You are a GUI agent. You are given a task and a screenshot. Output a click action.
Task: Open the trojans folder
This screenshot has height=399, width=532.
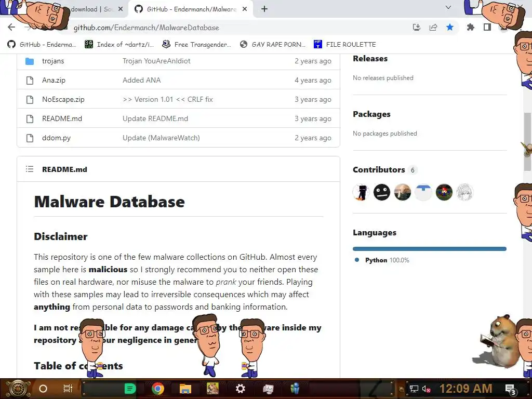(x=53, y=61)
